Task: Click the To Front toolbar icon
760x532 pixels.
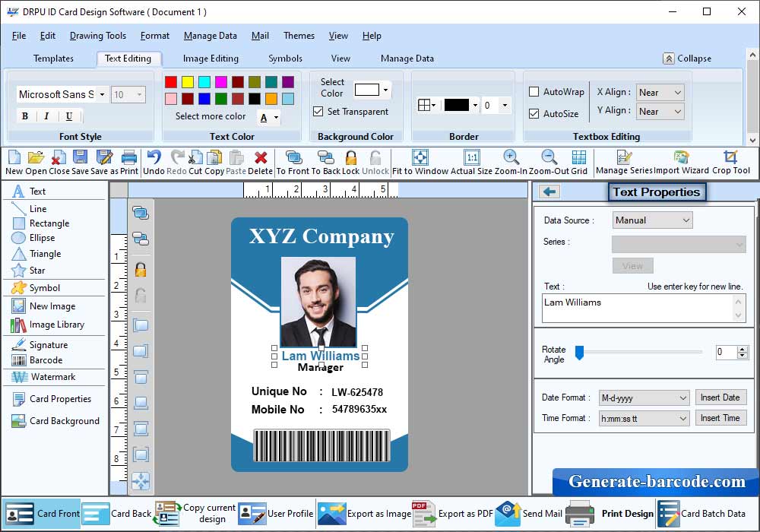Action: pos(293,157)
